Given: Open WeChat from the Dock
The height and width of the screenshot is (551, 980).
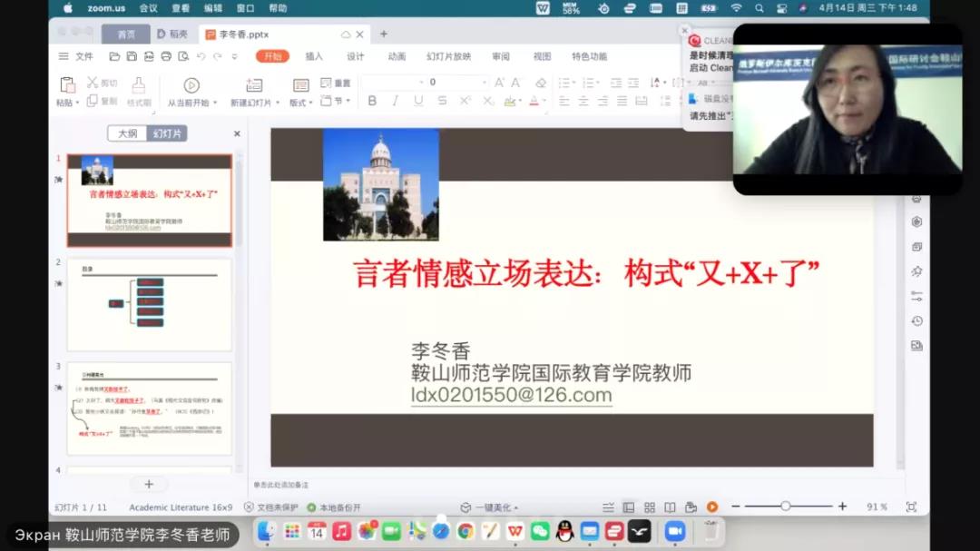Looking at the screenshot, I should pyautogui.click(x=540, y=531).
